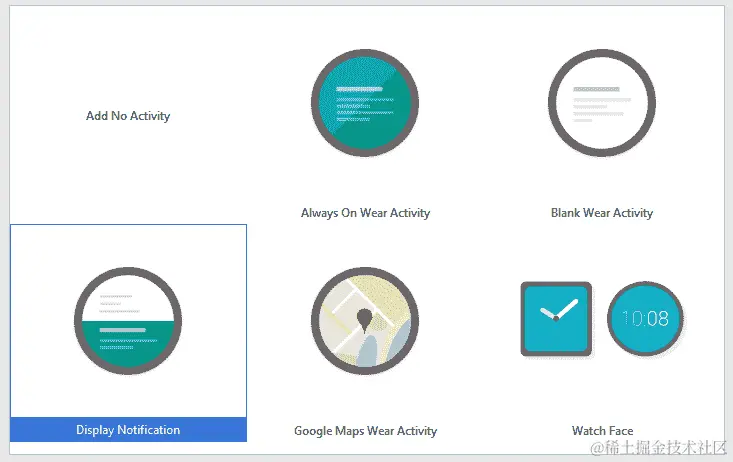Select the Display Notification watch icon
Image resolution: width=733 pixels, height=462 pixels.
[128, 321]
